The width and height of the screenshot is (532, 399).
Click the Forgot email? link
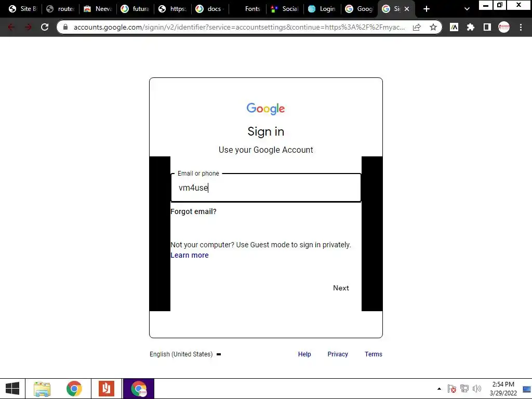point(193,212)
